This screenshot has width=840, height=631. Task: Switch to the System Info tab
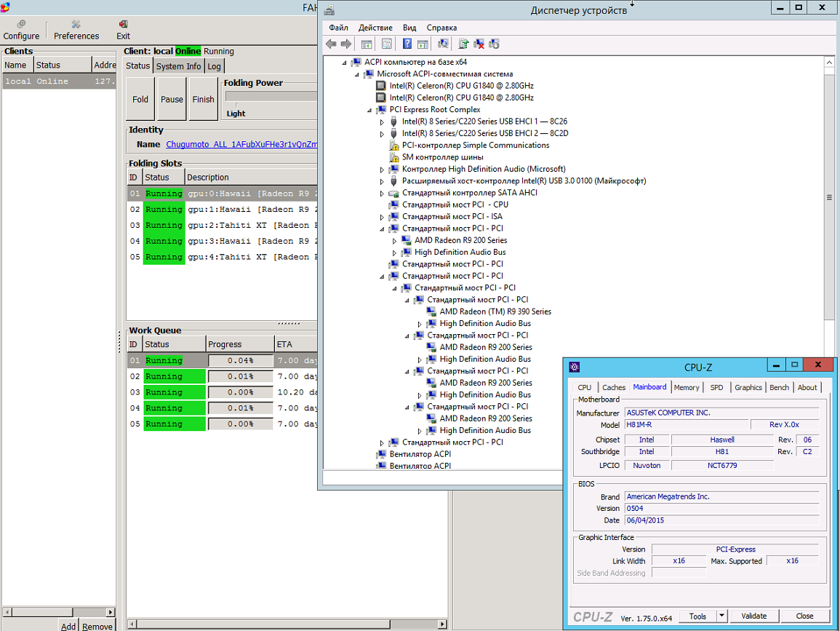(178, 66)
